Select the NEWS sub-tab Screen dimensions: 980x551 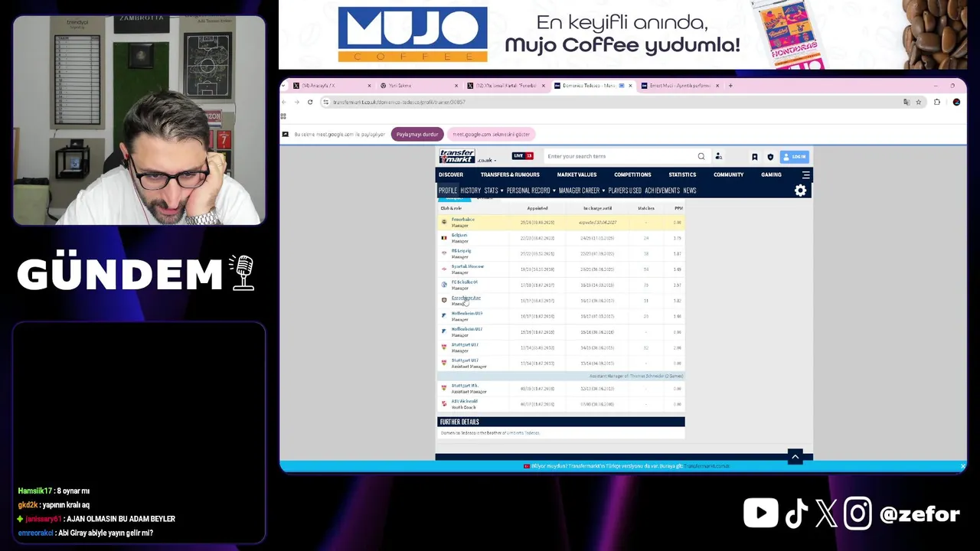point(690,191)
